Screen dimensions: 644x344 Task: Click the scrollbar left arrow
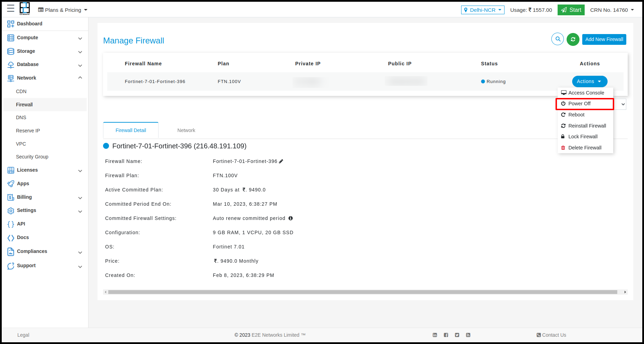coord(105,292)
